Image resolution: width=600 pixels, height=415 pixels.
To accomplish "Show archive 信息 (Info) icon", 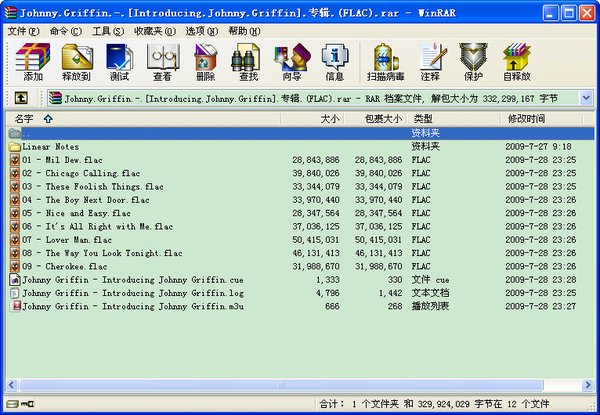I will pos(335,57).
